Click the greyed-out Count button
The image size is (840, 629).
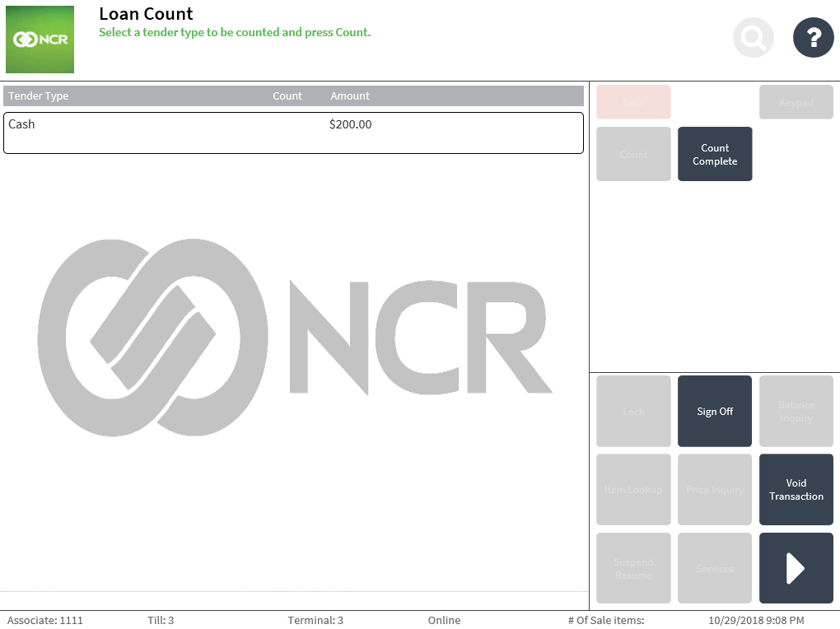pos(633,154)
